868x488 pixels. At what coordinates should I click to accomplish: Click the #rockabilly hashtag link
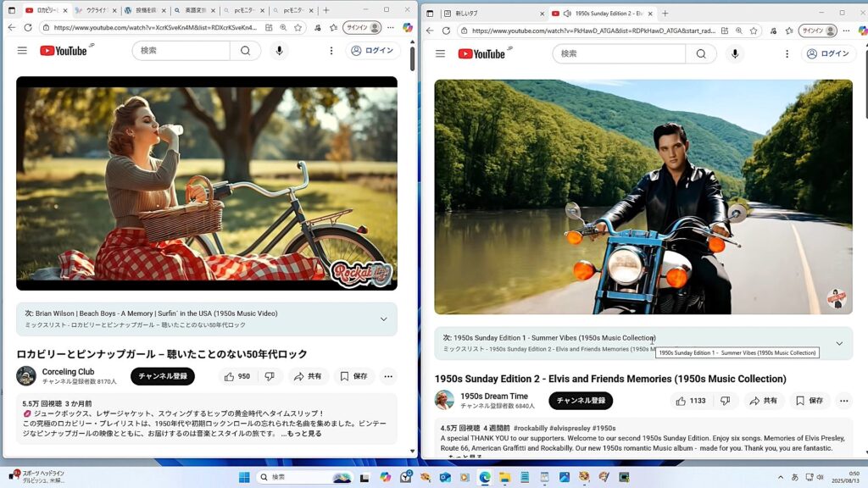coord(531,428)
